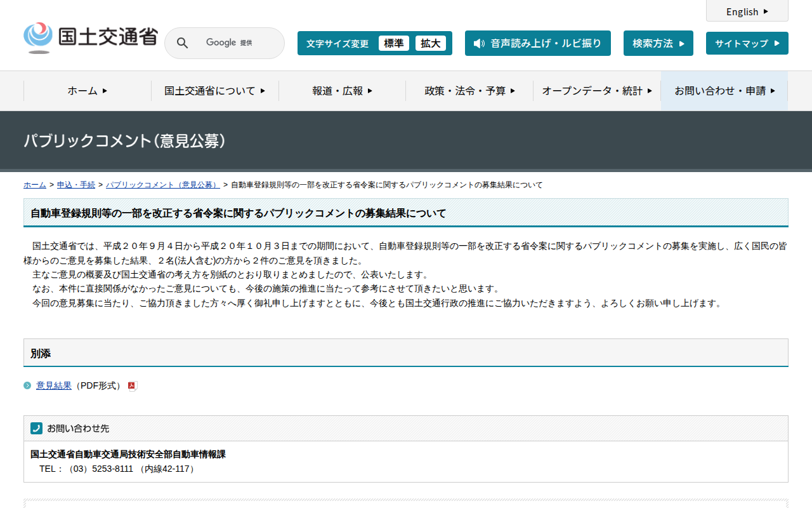Click the arrow beside 政策・法令・予算
The width and height of the screenshot is (812, 508).
tap(513, 91)
